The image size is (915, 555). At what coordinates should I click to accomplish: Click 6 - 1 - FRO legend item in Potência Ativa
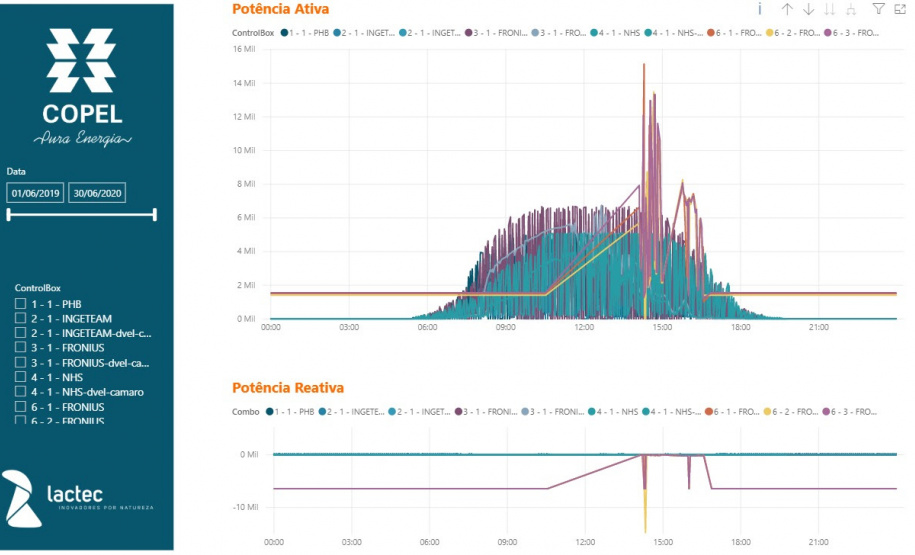click(735, 33)
